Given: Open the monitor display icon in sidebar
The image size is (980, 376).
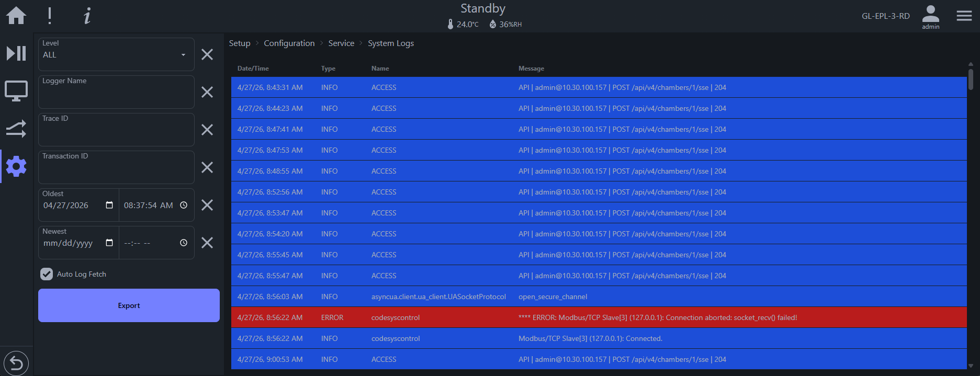Looking at the screenshot, I should (x=16, y=91).
